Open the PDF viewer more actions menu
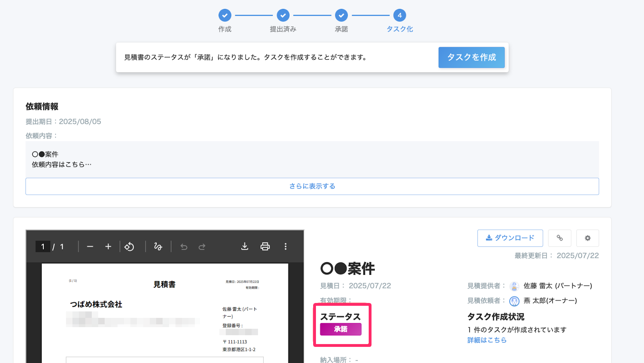Image resolution: width=644 pixels, height=363 pixels. 285,247
